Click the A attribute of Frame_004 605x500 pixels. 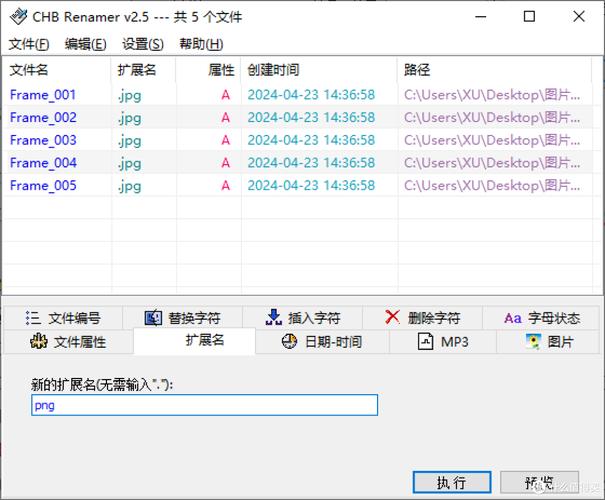[x=226, y=163]
